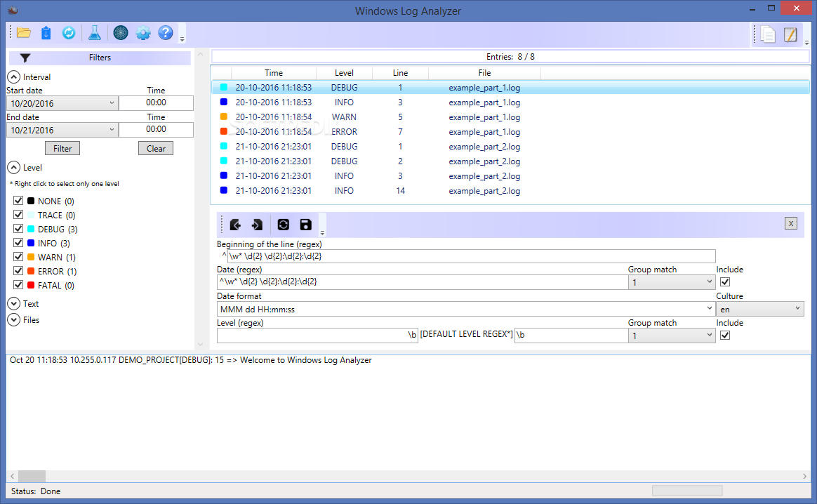Click the black floppy disk save icon
The height and width of the screenshot is (504, 817).
[305, 225]
